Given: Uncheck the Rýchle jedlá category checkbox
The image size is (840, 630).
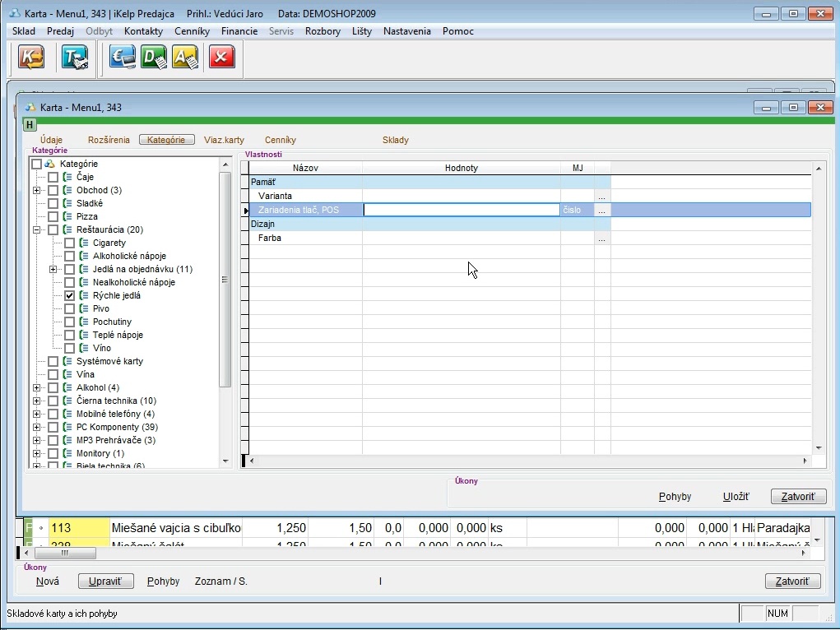Looking at the screenshot, I should tap(70, 295).
